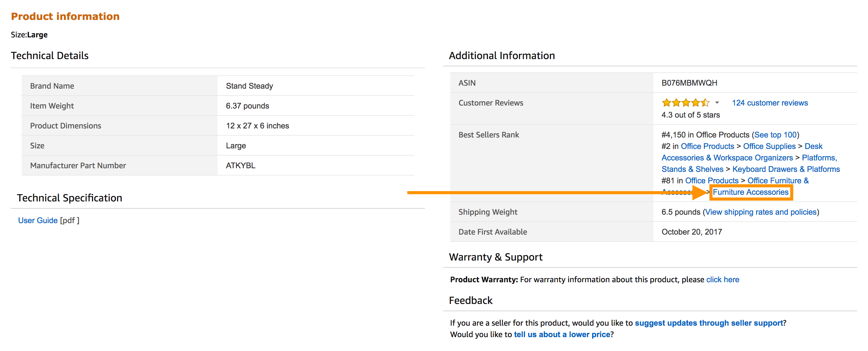Open the highlighted Furniture Accessories link
Viewport: 868px width, 351px height.
(x=750, y=192)
